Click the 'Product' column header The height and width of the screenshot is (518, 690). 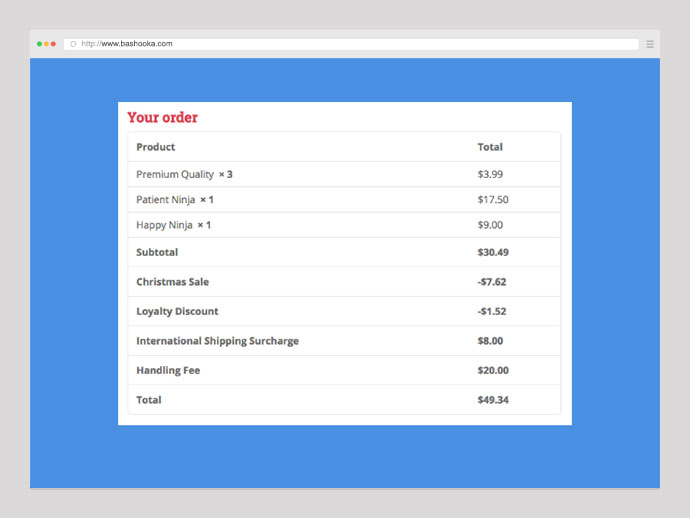pos(155,147)
